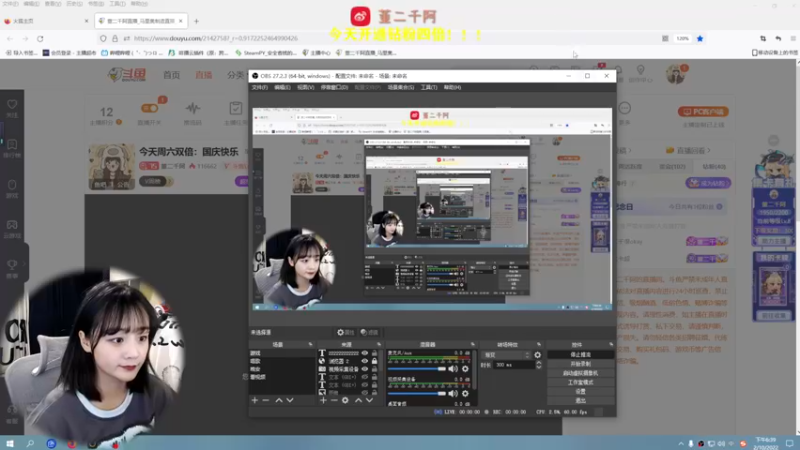Open OBS 视图(V) menu
This screenshot has height=450, width=800.
pyautogui.click(x=306, y=87)
